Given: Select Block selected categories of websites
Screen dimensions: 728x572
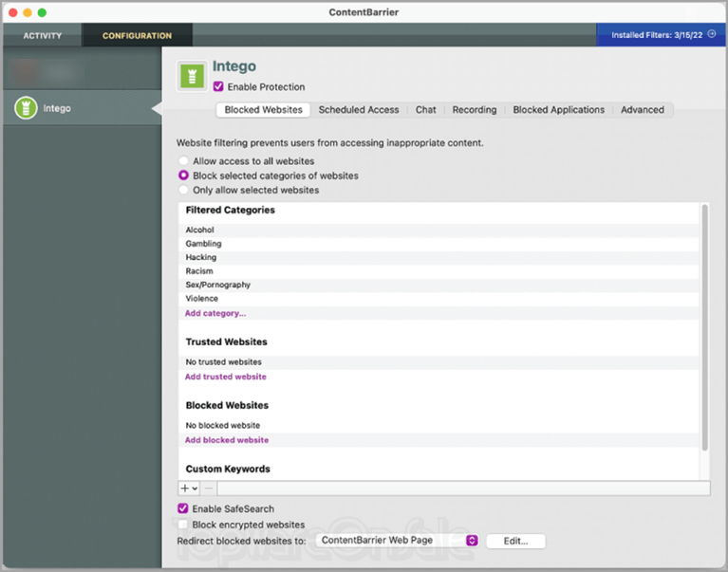Looking at the screenshot, I should click(x=183, y=175).
